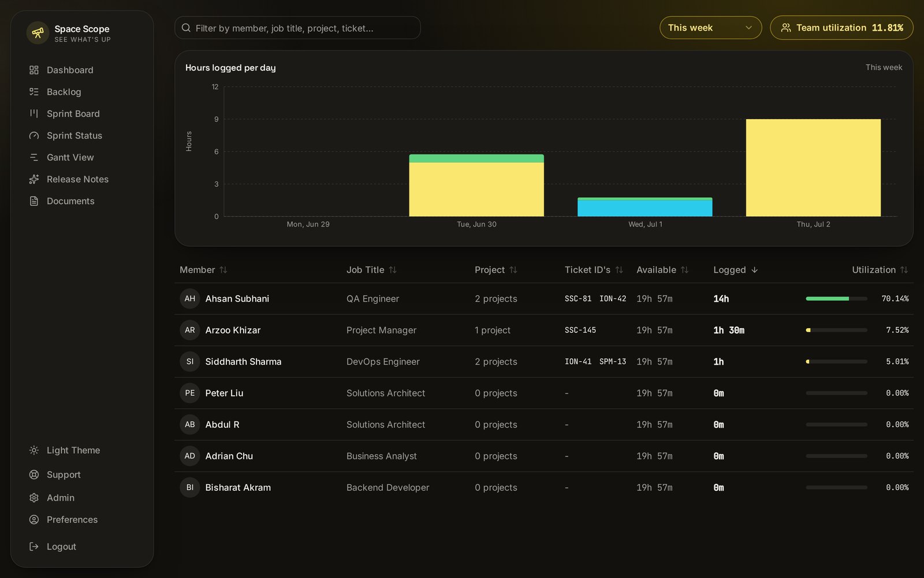This screenshot has height=578, width=924.
Task: Click the Preferences user icon
Action: point(34,520)
